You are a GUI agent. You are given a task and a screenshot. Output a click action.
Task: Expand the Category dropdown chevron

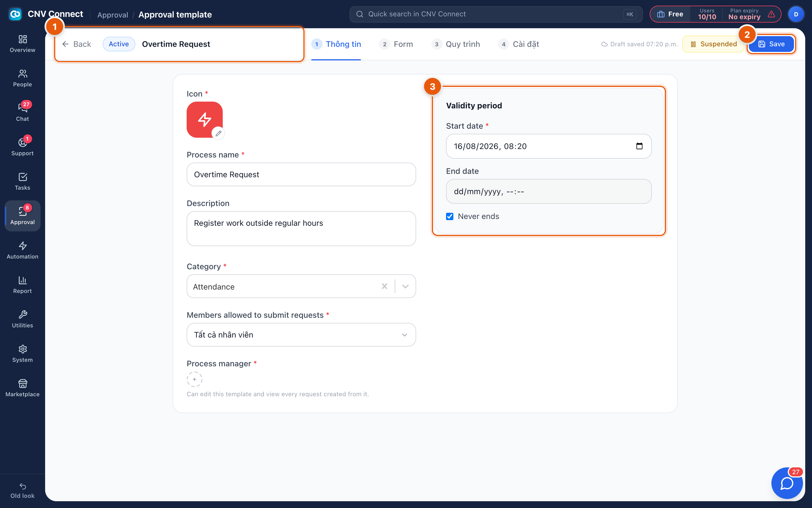[405, 286]
